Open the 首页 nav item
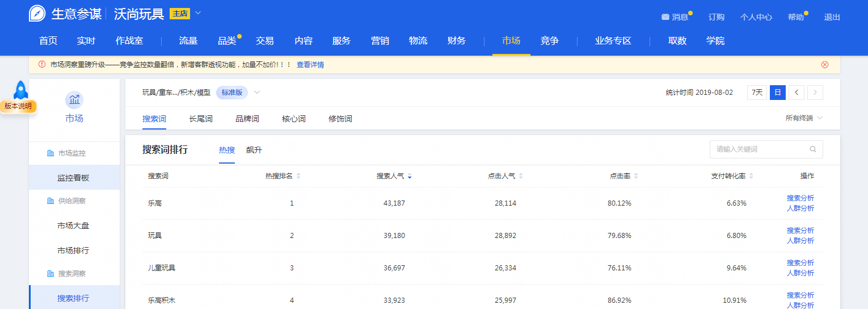 48,41
